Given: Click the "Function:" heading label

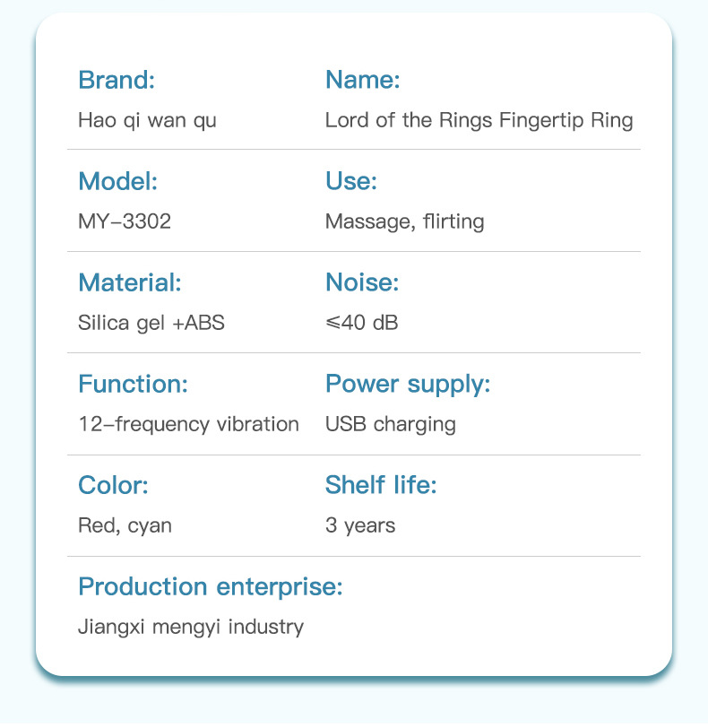Looking at the screenshot, I should (133, 385).
